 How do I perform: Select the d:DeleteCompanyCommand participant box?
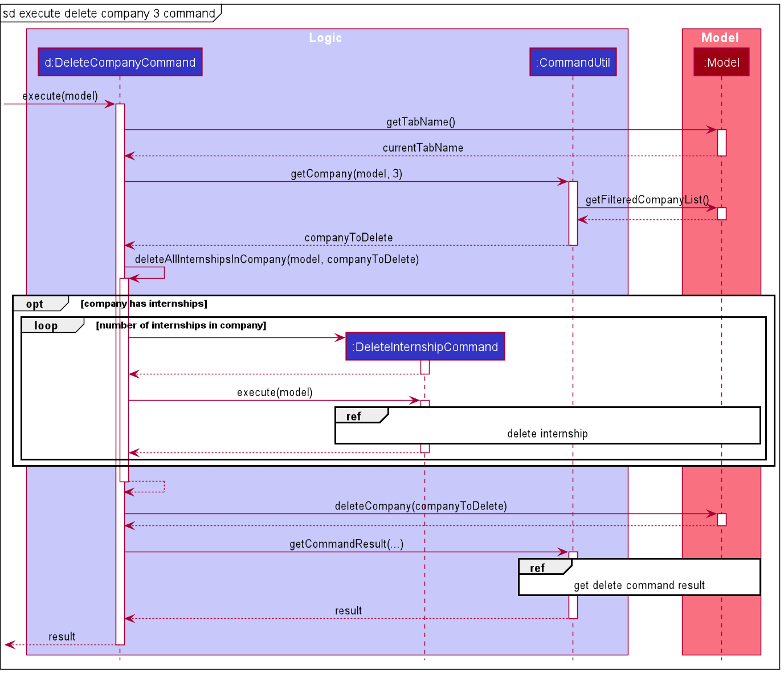(x=120, y=62)
